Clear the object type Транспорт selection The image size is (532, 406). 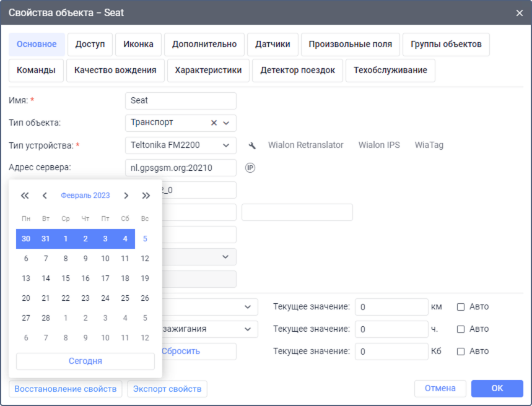coord(214,123)
